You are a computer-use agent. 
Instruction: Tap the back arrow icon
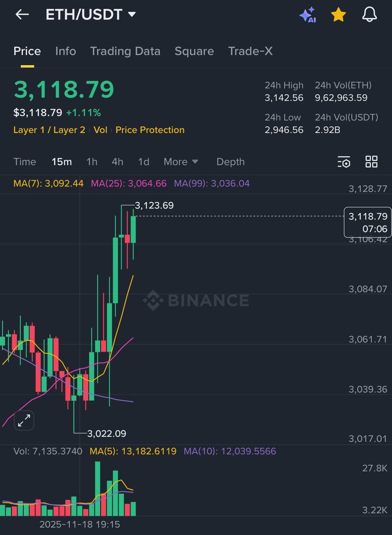(x=22, y=15)
